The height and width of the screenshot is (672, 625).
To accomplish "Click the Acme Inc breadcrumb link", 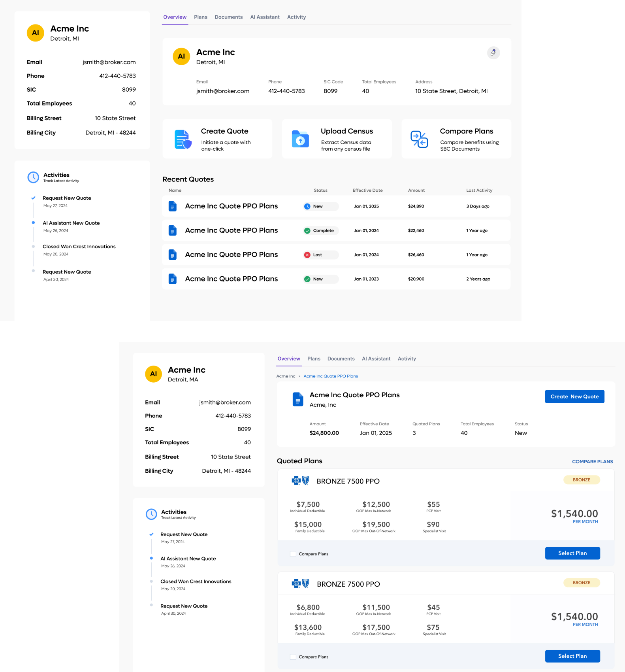I will pyautogui.click(x=286, y=376).
